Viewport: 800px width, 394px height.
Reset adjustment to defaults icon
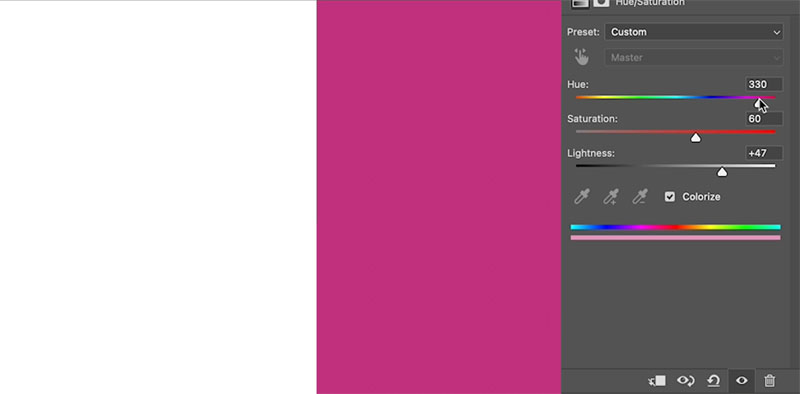click(713, 381)
